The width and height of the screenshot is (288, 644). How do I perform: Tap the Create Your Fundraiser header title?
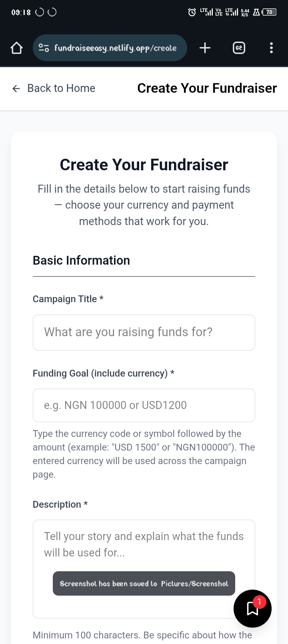pos(207,88)
